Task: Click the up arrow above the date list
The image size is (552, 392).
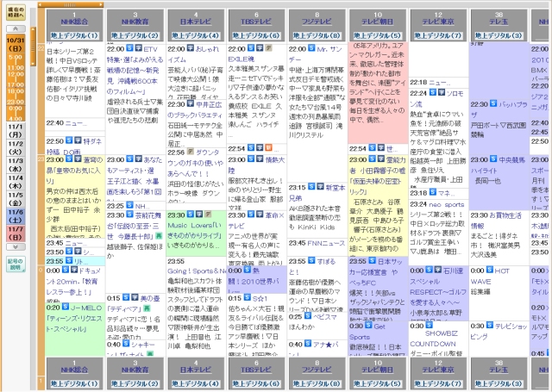Action: tap(16, 28)
